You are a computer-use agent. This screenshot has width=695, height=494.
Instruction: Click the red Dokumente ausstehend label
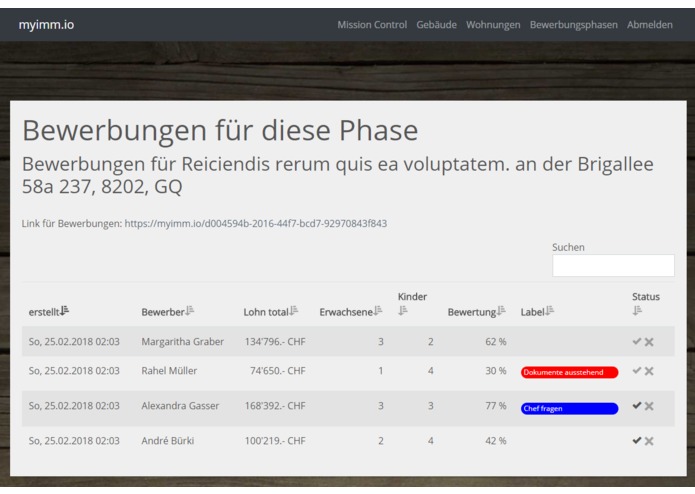[x=570, y=372]
